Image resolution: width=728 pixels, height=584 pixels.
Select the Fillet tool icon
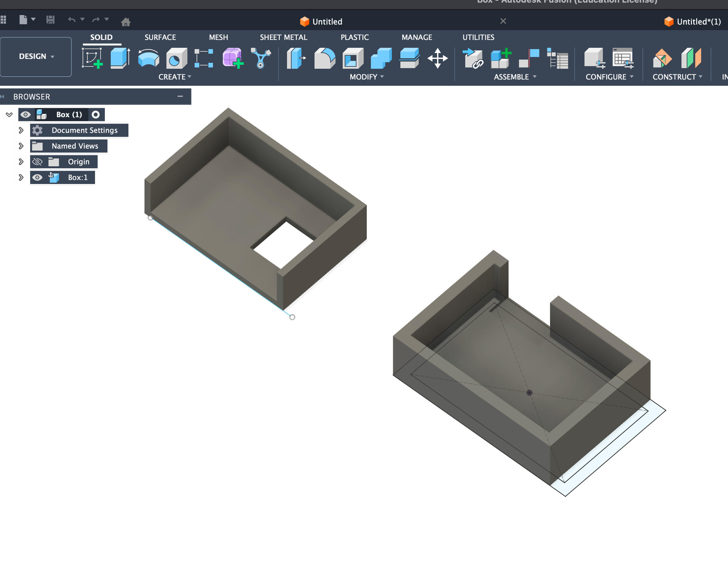coord(324,58)
